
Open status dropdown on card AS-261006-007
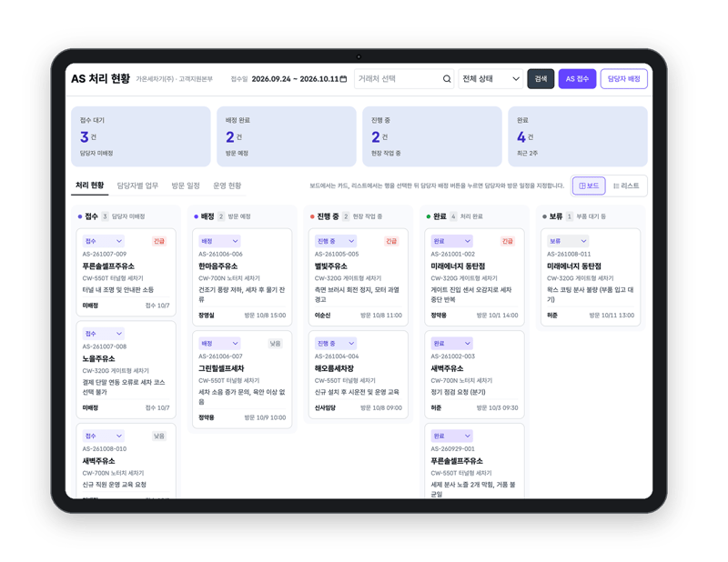pyautogui.click(x=219, y=343)
